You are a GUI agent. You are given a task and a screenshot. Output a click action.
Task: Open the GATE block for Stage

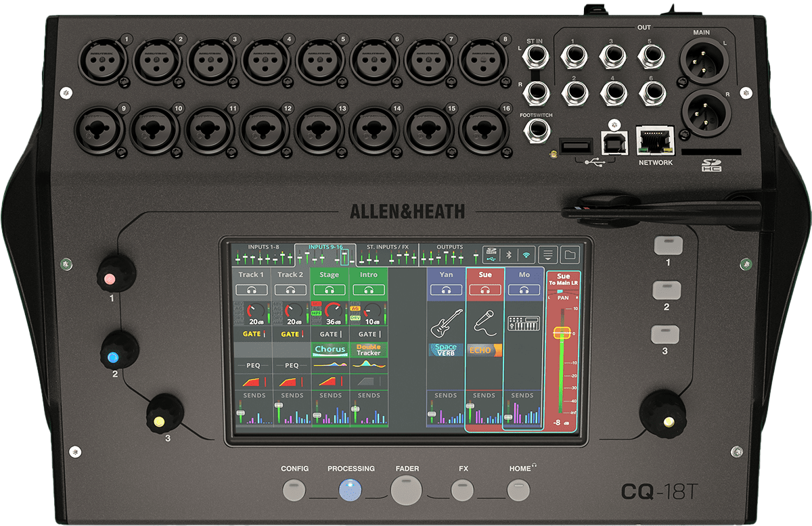coord(330,334)
